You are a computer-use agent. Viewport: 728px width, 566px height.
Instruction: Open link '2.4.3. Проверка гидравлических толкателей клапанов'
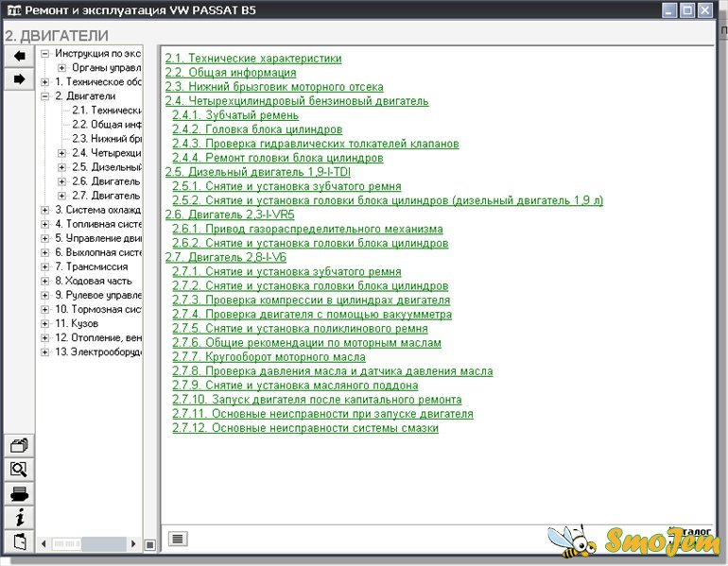[316, 144]
